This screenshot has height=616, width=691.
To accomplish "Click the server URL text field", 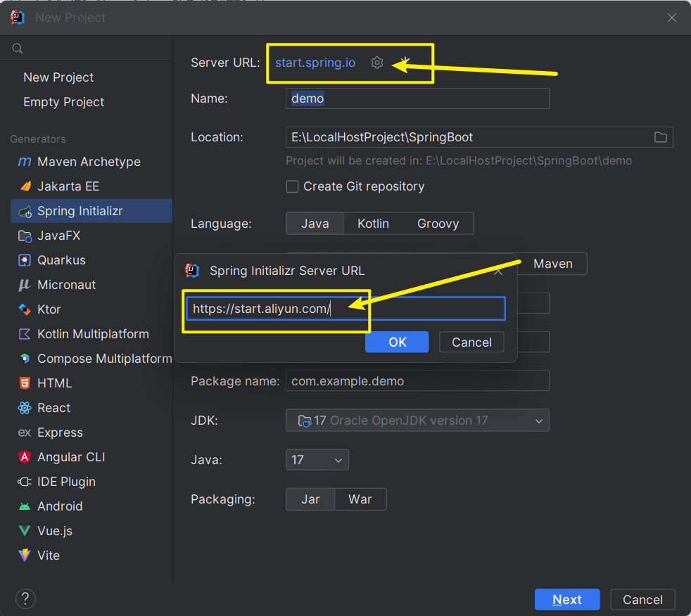I will (346, 309).
